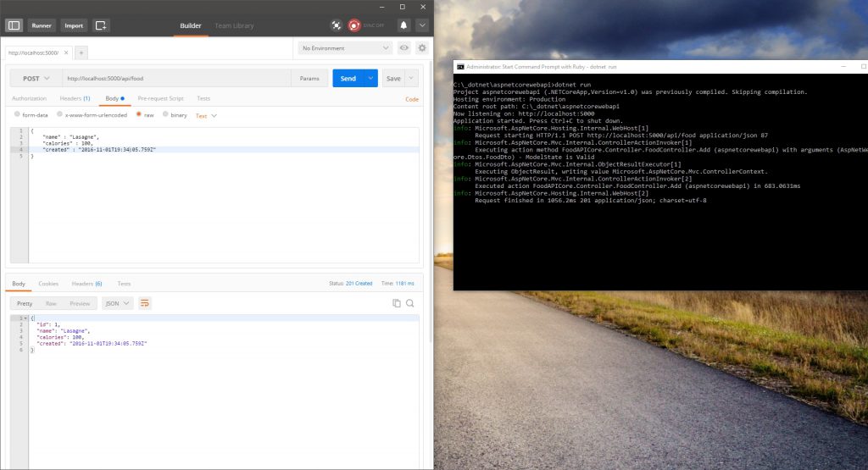The image size is (868, 470).
Task: Select Preview response view
Action: (80, 303)
